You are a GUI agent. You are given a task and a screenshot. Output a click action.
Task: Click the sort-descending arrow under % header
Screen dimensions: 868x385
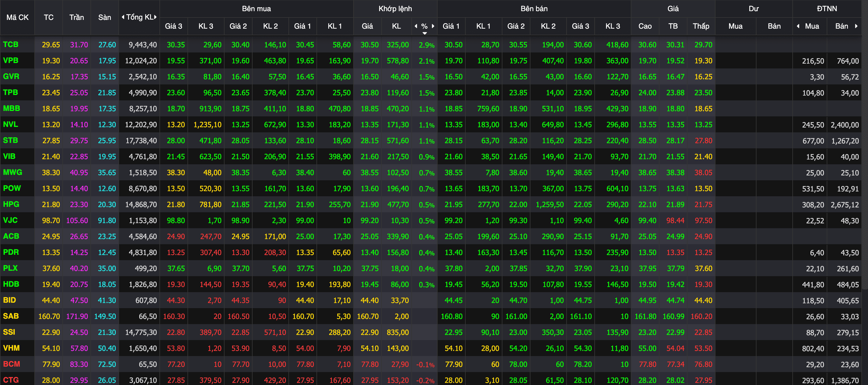pos(425,33)
